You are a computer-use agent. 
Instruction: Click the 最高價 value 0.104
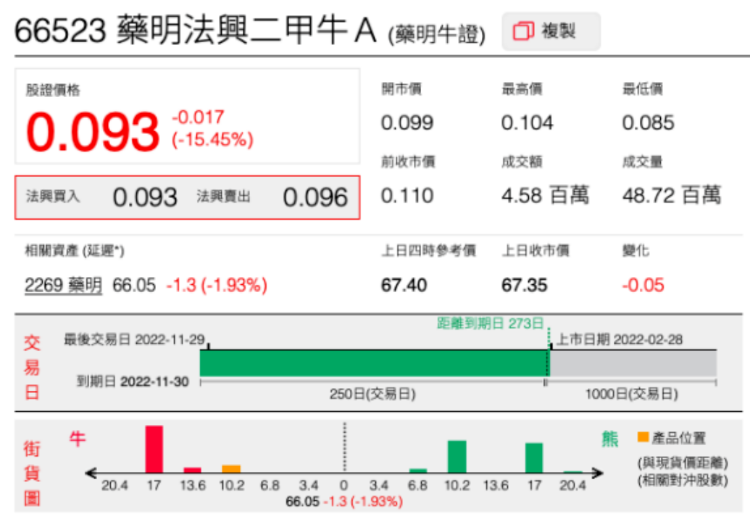[x=527, y=123]
